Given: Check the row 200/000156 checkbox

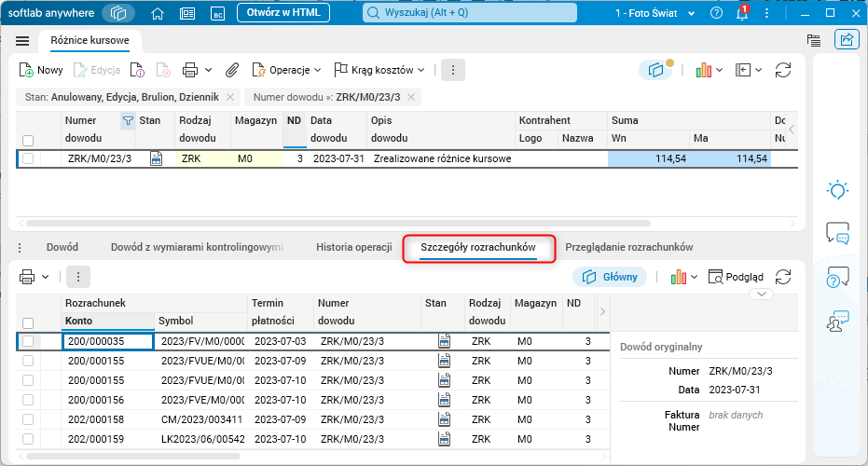Looking at the screenshot, I should click(x=28, y=400).
